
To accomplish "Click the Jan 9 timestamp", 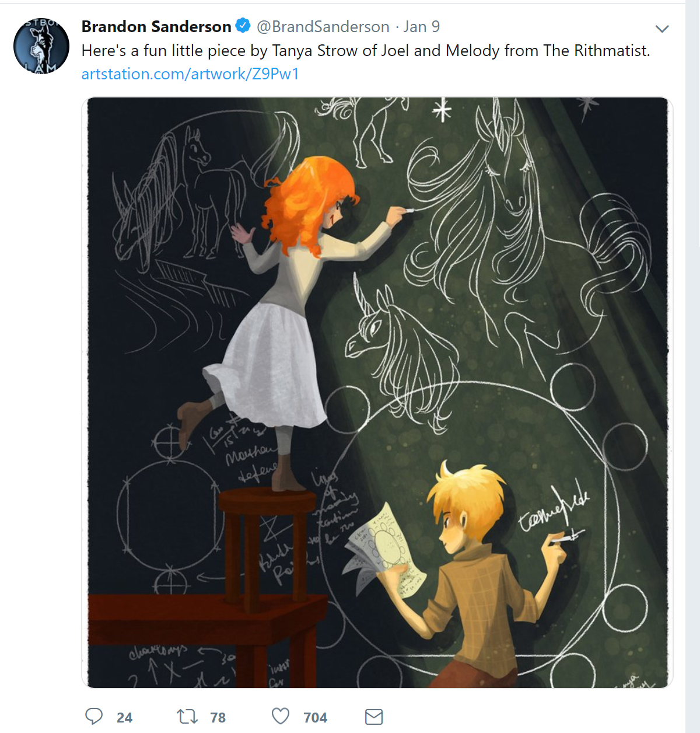I will pyautogui.click(x=421, y=27).
